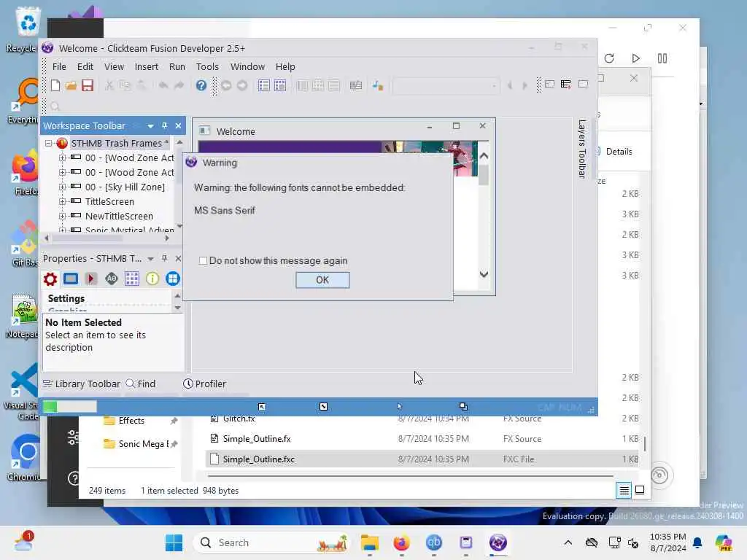Close the Workspace Toolbar panel
The height and width of the screenshot is (560, 747).
click(178, 125)
